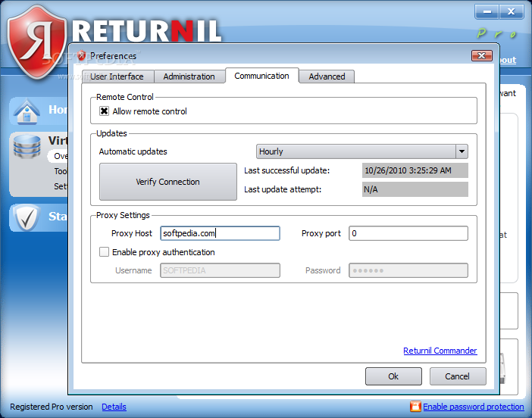
Task: Open the Automatic updates Hourly dropdown
Action: pos(362,151)
